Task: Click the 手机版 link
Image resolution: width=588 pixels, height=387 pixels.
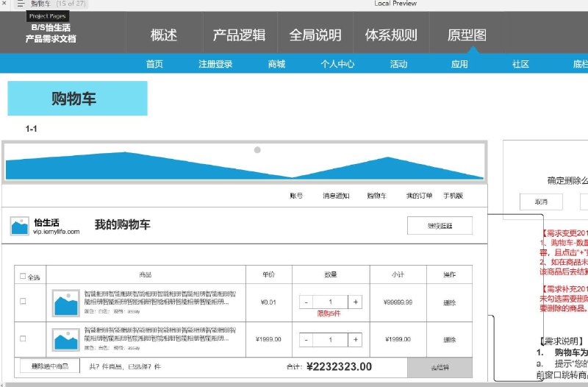Action: [x=453, y=196]
